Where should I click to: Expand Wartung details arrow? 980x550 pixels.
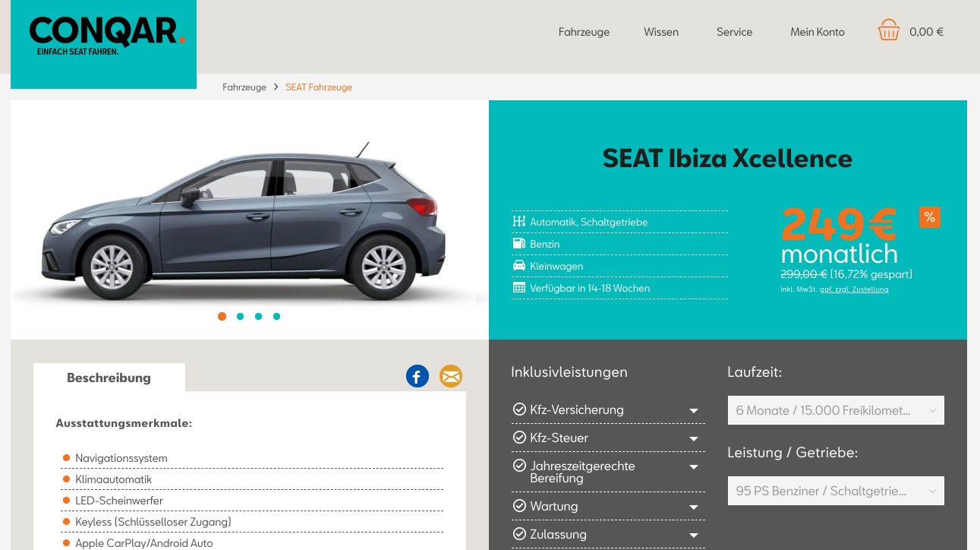click(693, 507)
